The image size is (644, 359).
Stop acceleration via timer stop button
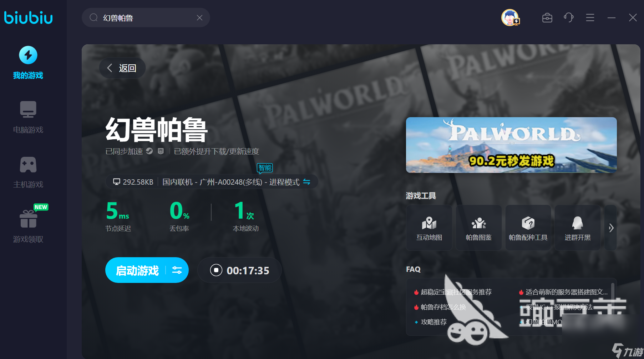click(x=216, y=270)
